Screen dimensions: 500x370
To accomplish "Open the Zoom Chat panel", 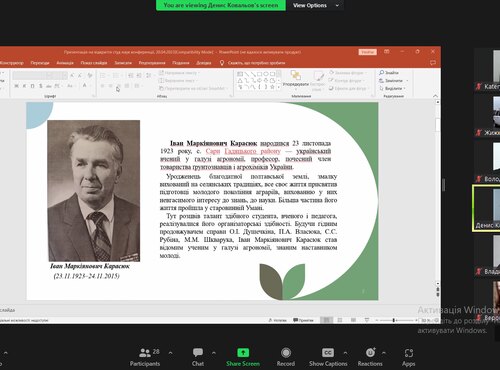I will point(198,357).
